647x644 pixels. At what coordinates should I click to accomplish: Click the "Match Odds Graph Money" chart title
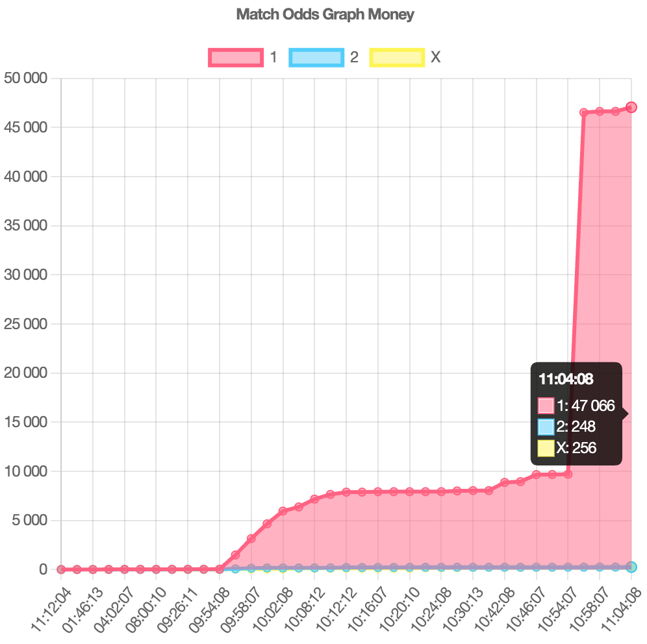pyautogui.click(x=325, y=14)
